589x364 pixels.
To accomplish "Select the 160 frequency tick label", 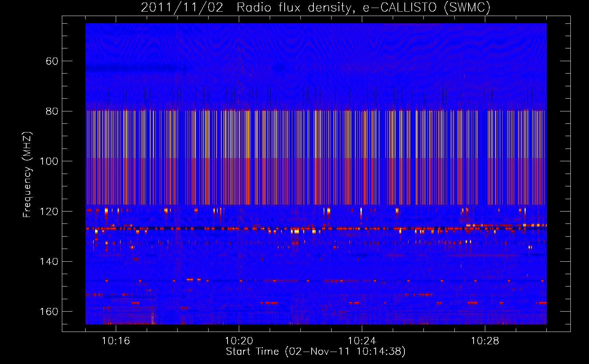I will click(x=49, y=312).
